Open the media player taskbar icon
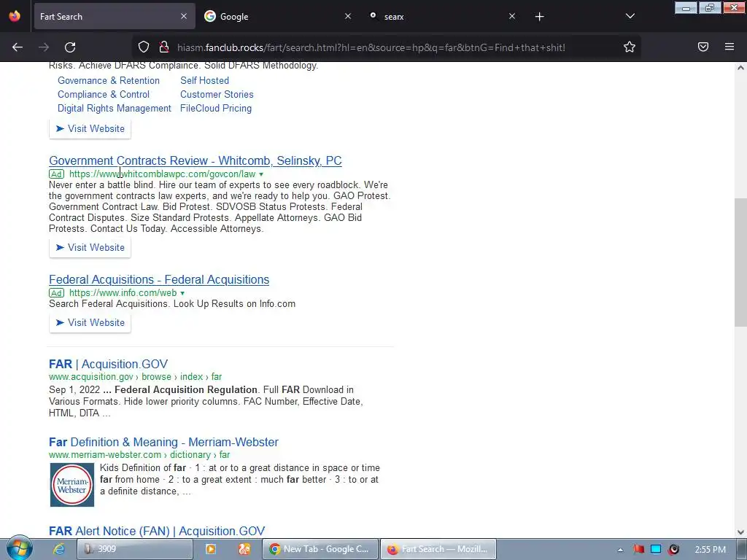Image resolution: width=747 pixels, height=560 pixels. click(x=210, y=549)
